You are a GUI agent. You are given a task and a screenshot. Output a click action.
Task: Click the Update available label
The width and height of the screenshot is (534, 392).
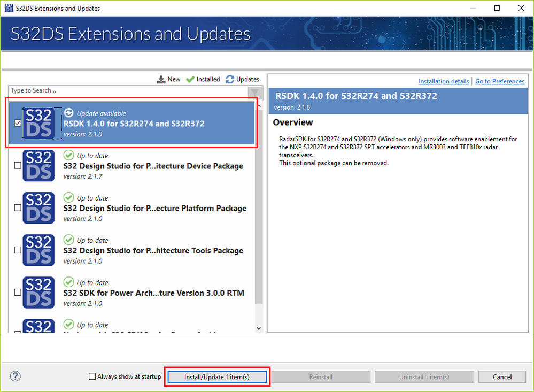coord(101,113)
